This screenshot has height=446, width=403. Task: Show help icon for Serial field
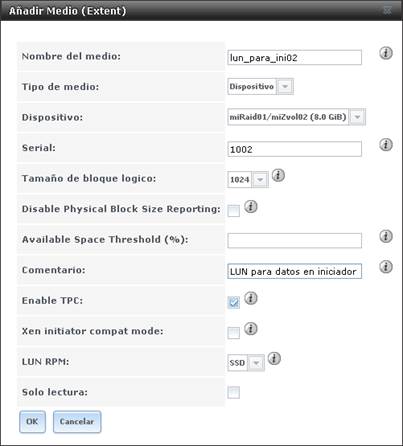tap(386, 144)
